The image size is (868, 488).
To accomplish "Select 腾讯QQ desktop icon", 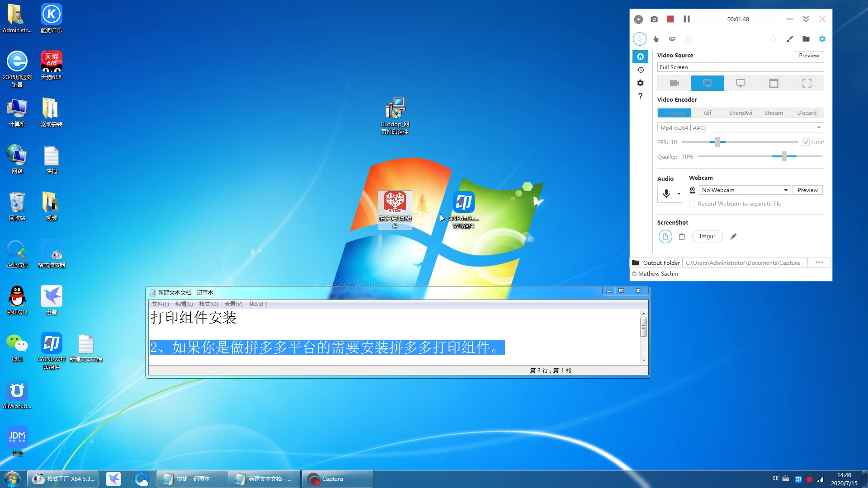I will [17, 300].
